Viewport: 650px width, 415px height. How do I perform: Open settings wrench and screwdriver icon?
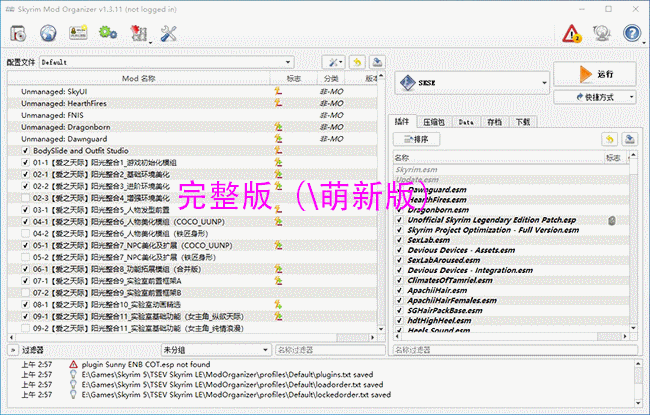point(169,34)
